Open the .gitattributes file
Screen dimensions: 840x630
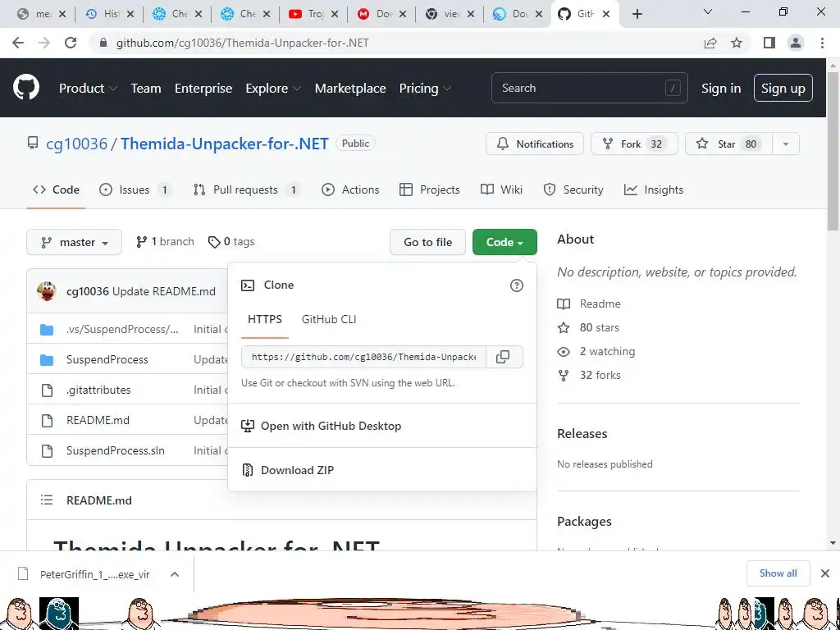coord(98,390)
